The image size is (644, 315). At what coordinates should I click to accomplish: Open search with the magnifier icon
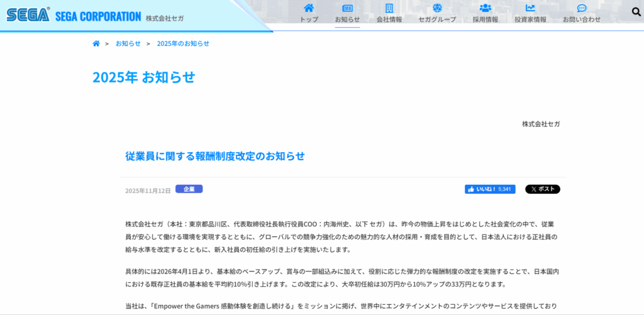[636, 12]
